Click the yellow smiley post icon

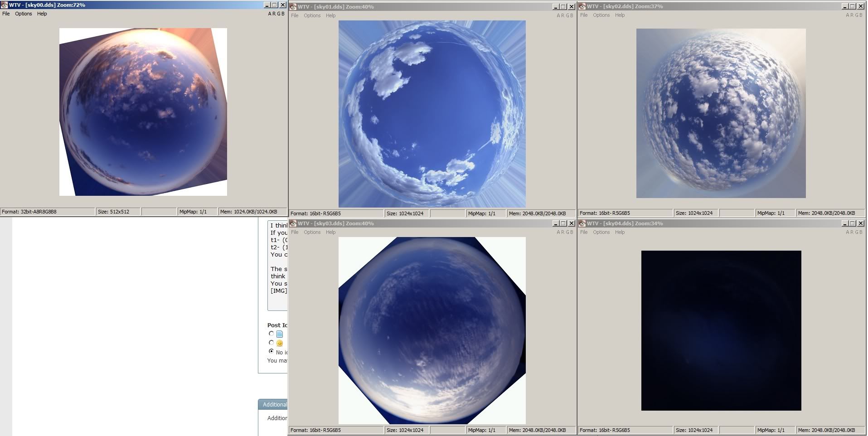(280, 343)
